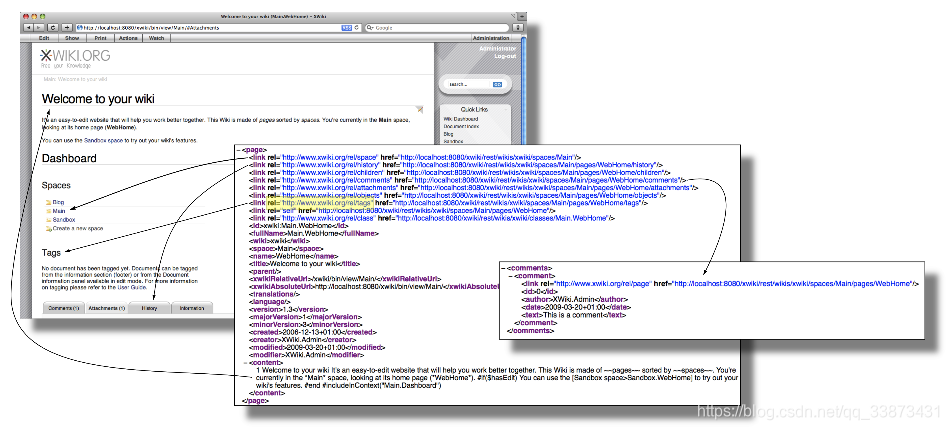Click the RSS badge in the address bar
The height and width of the screenshot is (430, 949).
coord(347,27)
